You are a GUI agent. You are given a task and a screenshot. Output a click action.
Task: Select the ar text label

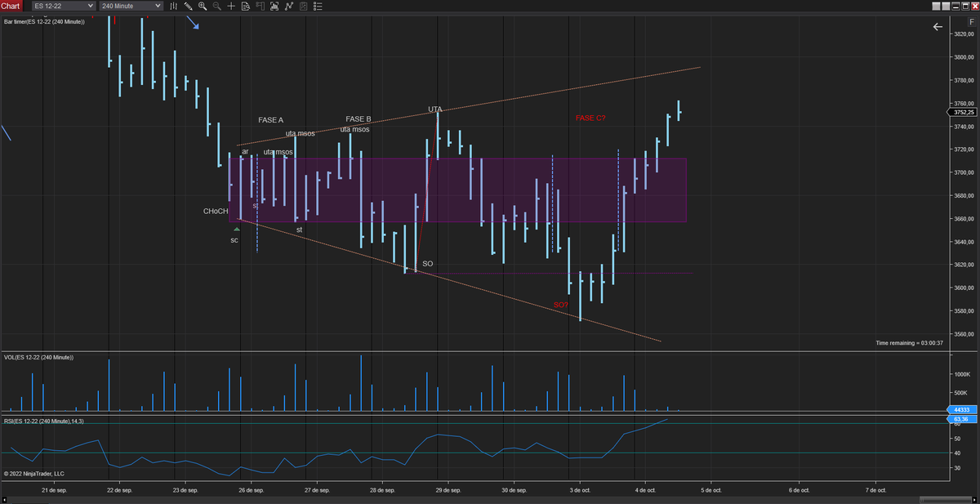coord(245,151)
